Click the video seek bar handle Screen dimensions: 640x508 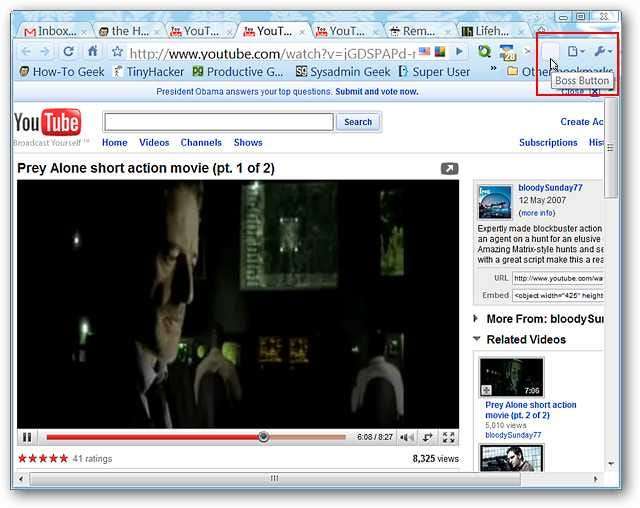(264, 437)
